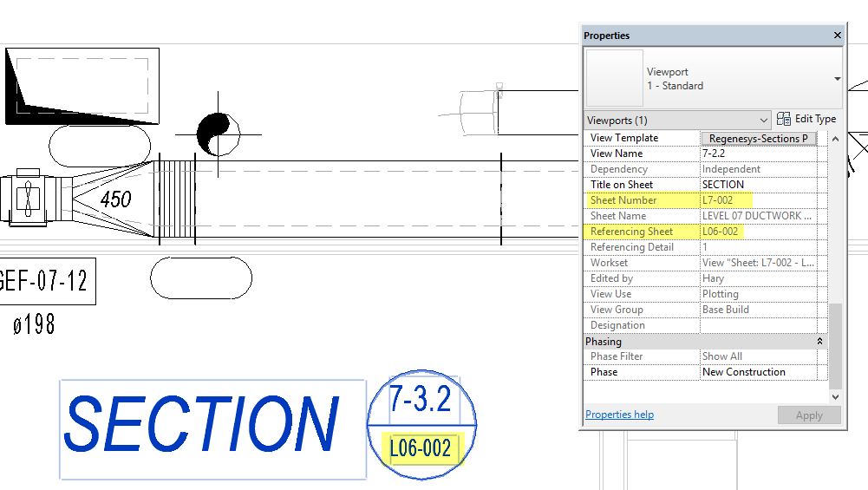Click the View Name property label

617,154
